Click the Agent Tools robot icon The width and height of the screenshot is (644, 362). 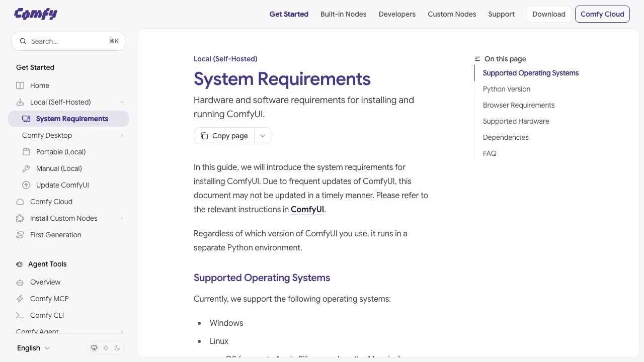[20, 264]
